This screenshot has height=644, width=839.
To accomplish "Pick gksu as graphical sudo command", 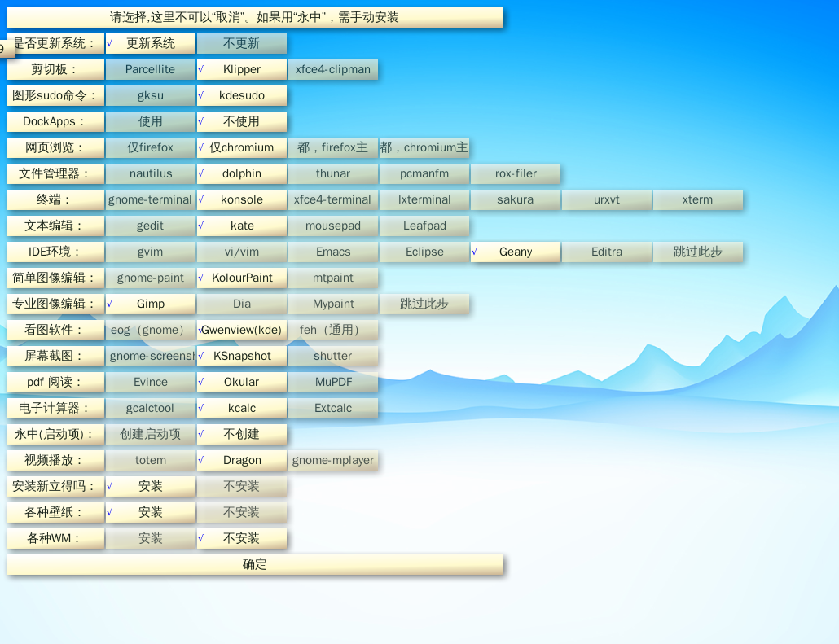I will point(151,96).
